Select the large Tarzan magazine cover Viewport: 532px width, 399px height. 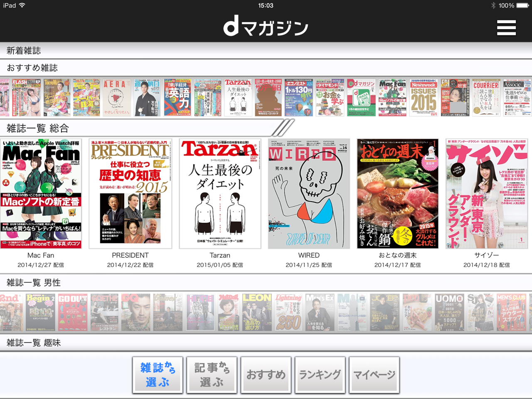click(x=220, y=194)
